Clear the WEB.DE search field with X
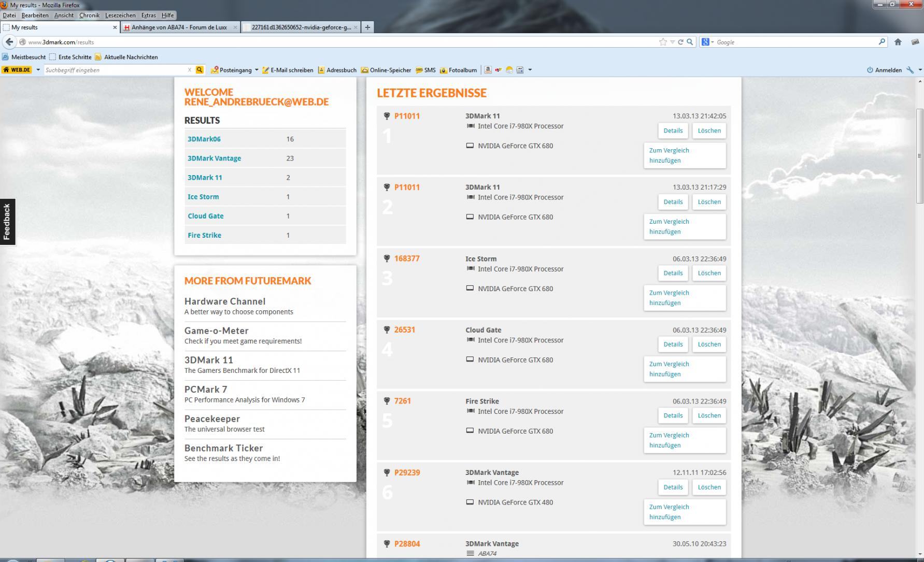The image size is (924, 562). click(190, 70)
